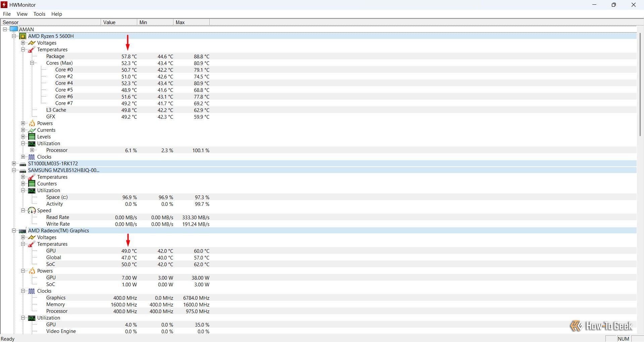Click the ST1000LM035 hard drive icon

pyautogui.click(x=23, y=164)
